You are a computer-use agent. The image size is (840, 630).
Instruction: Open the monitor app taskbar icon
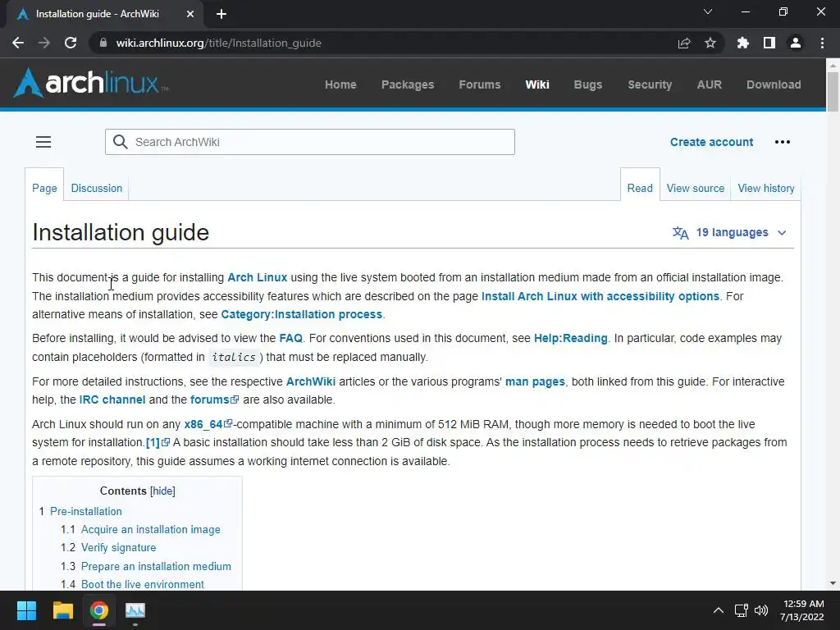135,610
